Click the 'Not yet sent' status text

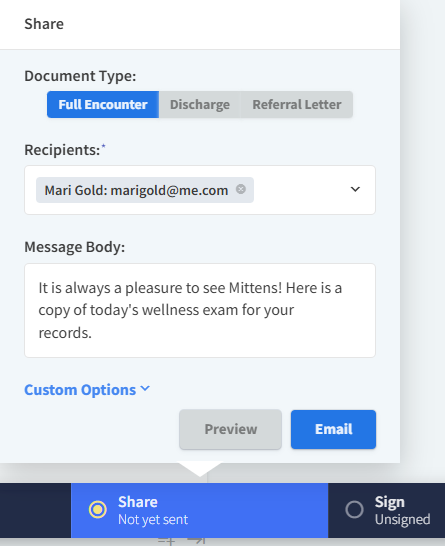tap(153, 520)
